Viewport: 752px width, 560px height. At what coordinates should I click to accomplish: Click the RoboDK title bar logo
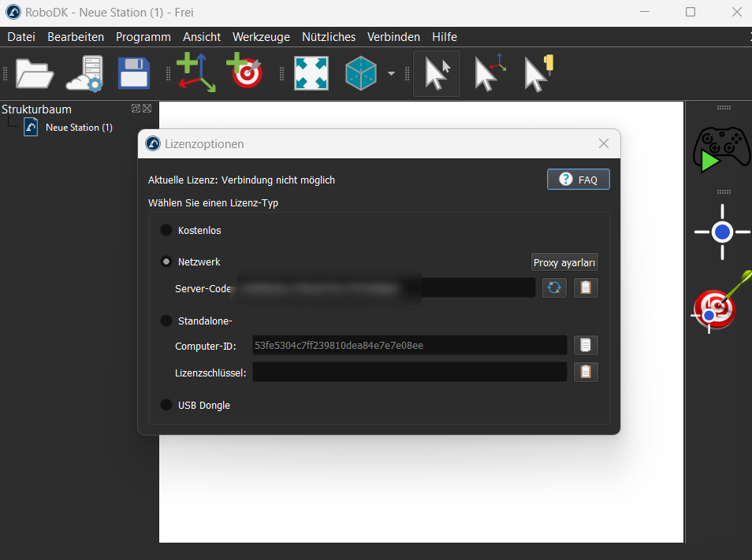13,12
